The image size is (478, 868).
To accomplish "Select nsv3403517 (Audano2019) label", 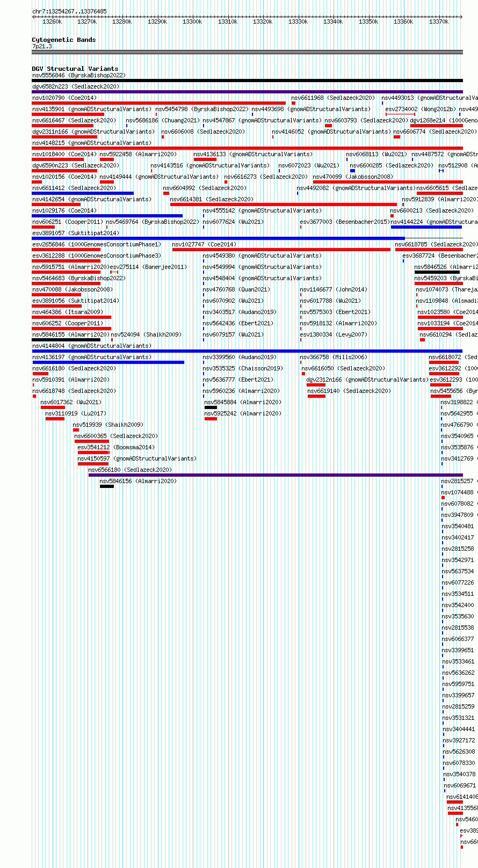I will (240, 312).
